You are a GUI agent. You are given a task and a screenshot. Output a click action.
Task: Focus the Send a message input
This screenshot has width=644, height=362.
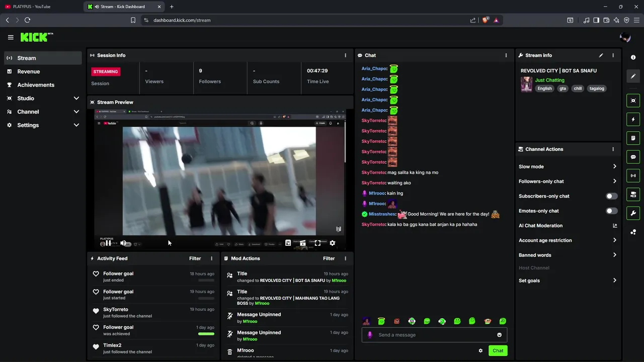(434, 335)
